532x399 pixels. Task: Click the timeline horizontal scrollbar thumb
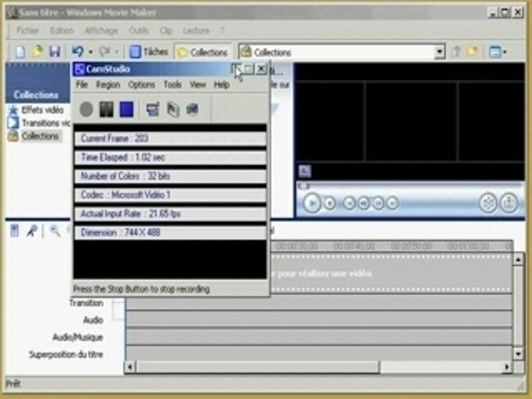tap(258, 367)
